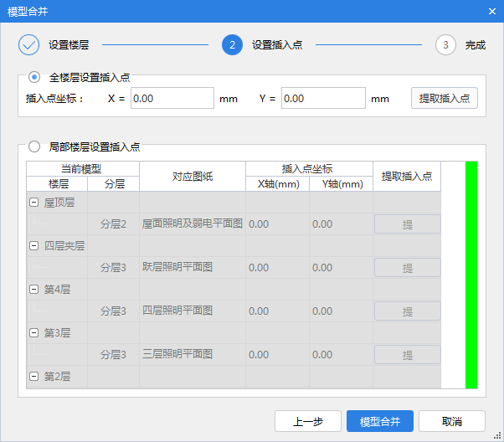504x442 pixels.
Task: Collapse the 四层夹层 tree row
Action: [x=33, y=246]
